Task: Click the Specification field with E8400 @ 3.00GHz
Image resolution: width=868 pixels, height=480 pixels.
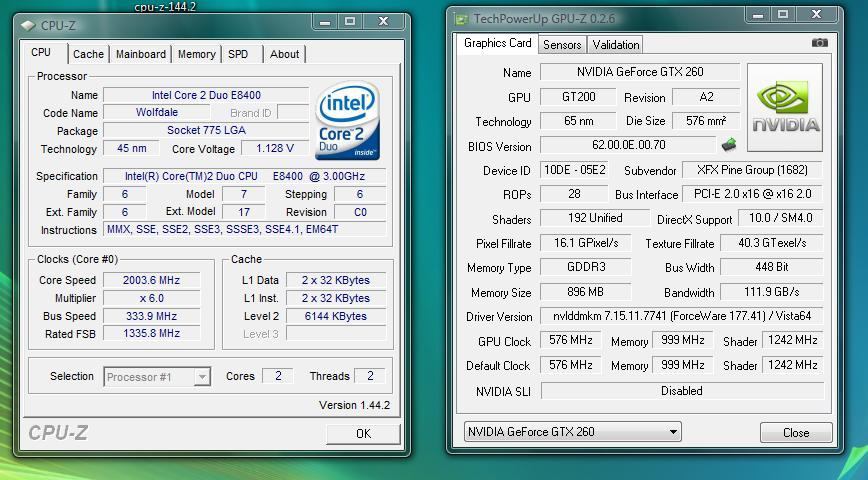Action: tap(244, 176)
